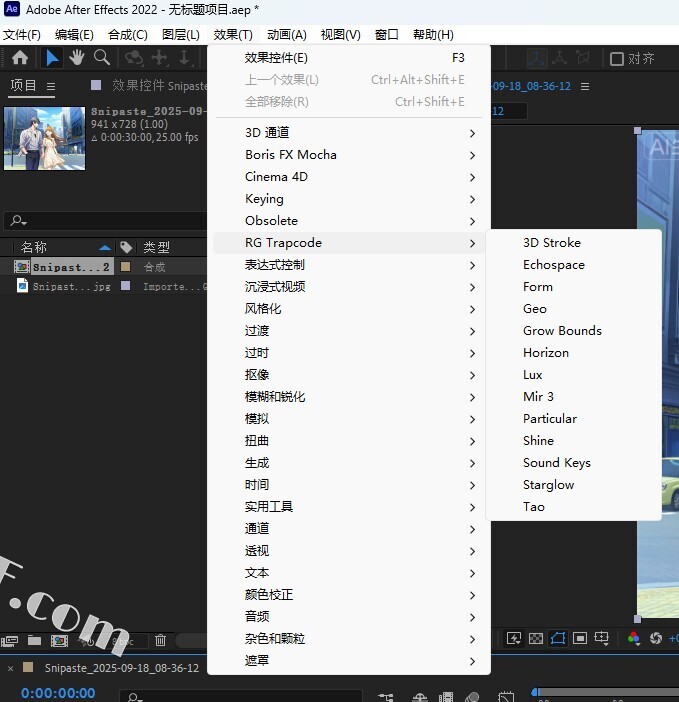This screenshot has height=702, width=679.
Task: Apply the Shine effect
Action: pyautogui.click(x=538, y=441)
